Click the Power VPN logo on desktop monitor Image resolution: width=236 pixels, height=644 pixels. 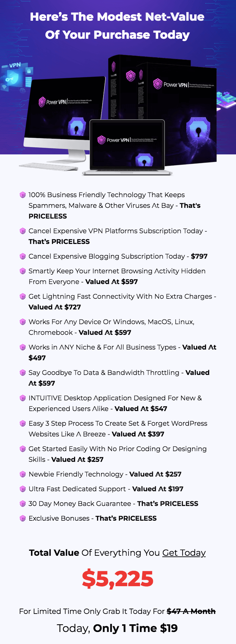(x=53, y=102)
